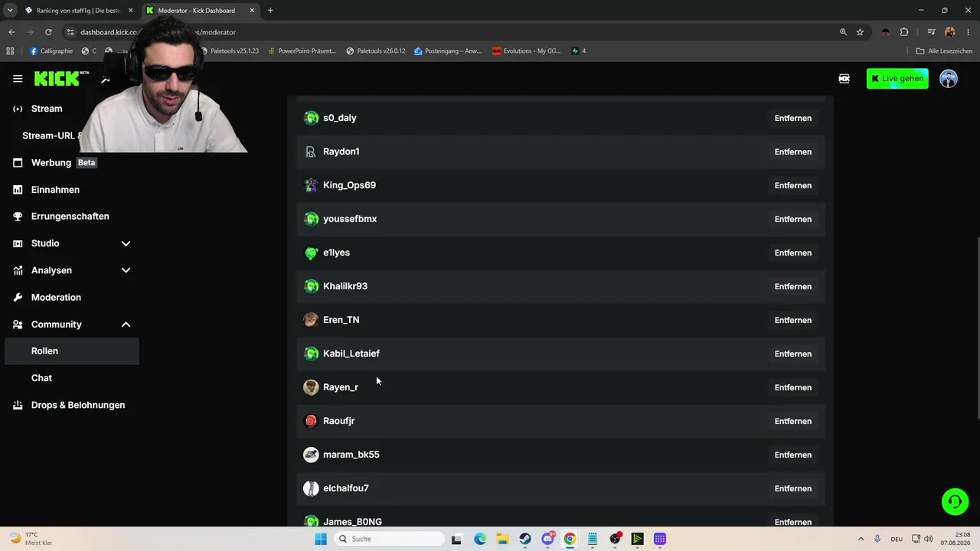
Task: Click the Drops & Belohnungen icon
Action: (18, 406)
